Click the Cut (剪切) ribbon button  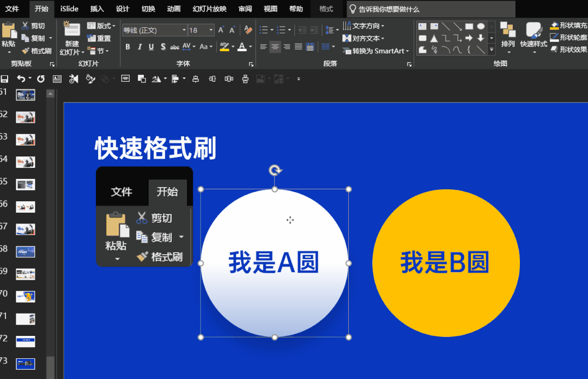(33, 26)
